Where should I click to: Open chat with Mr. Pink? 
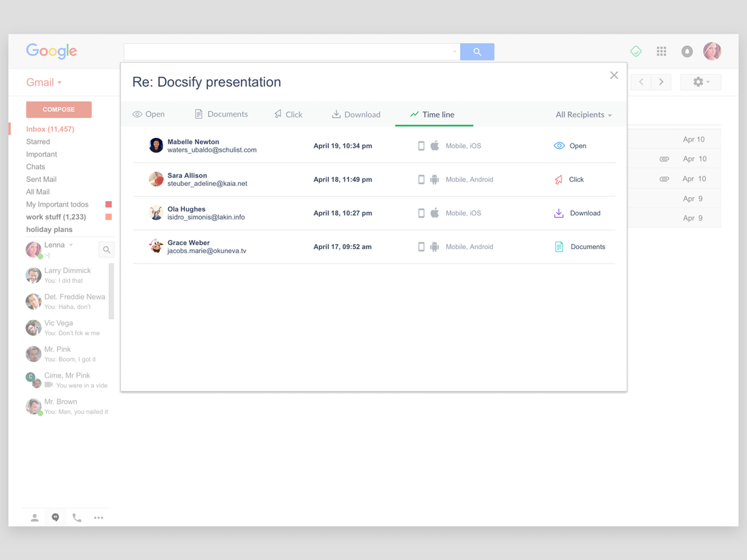(67, 354)
